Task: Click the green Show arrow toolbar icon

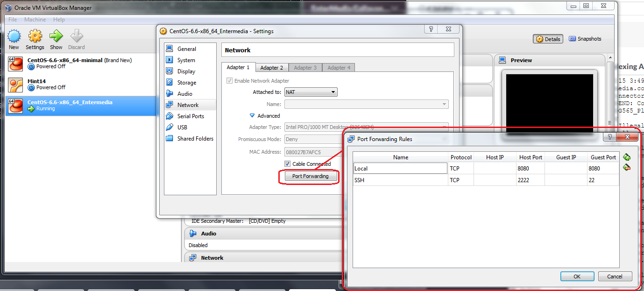Action: (x=56, y=36)
